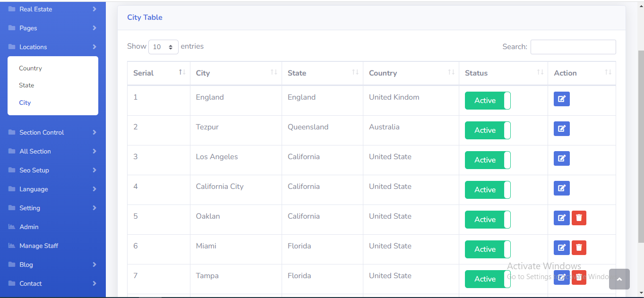
Task: Open the Country submenu item
Action: [30, 68]
